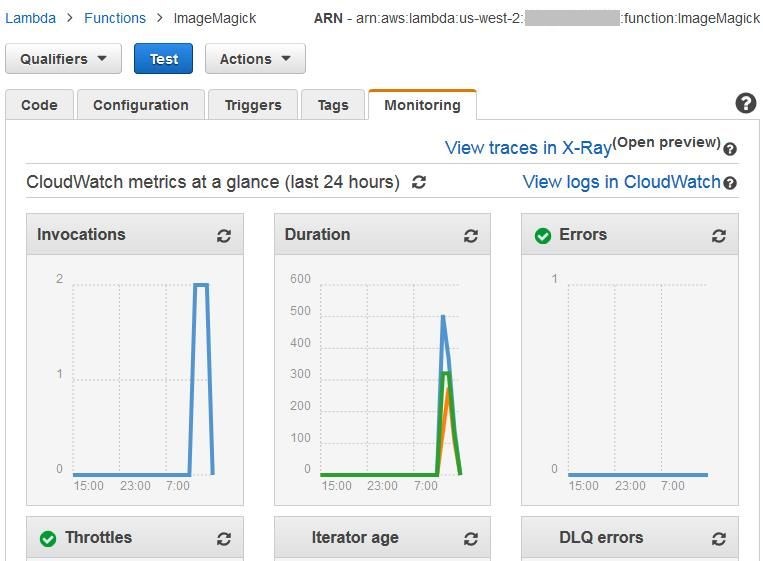The width and height of the screenshot is (763, 561).
Task: Refresh the Throttles chart
Action: coord(223,539)
